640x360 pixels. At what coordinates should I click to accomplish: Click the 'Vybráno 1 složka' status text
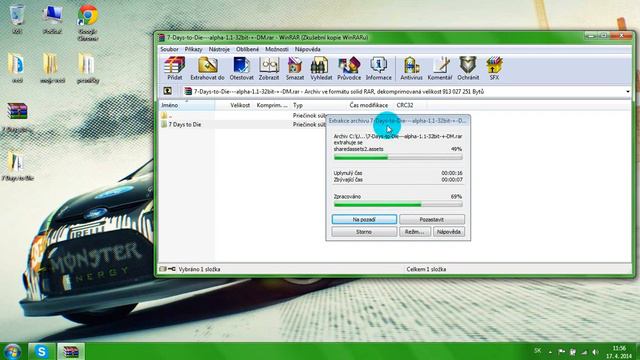point(199,269)
